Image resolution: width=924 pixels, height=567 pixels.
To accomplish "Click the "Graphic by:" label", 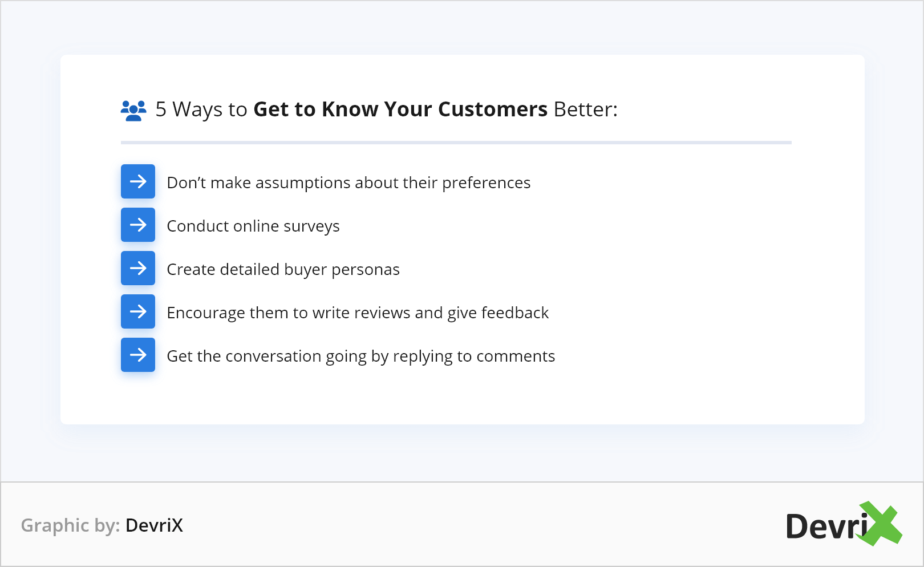I will pyautogui.click(x=70, y=525).
